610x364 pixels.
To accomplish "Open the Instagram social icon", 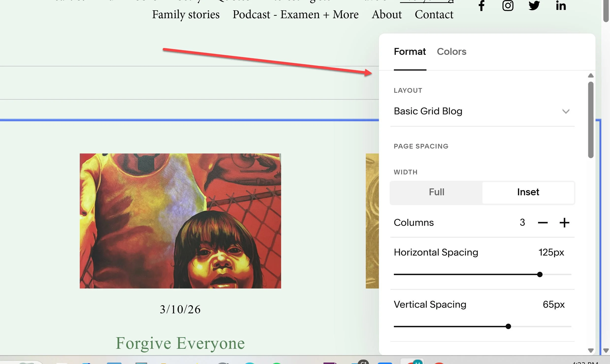I will pos(508,5).
